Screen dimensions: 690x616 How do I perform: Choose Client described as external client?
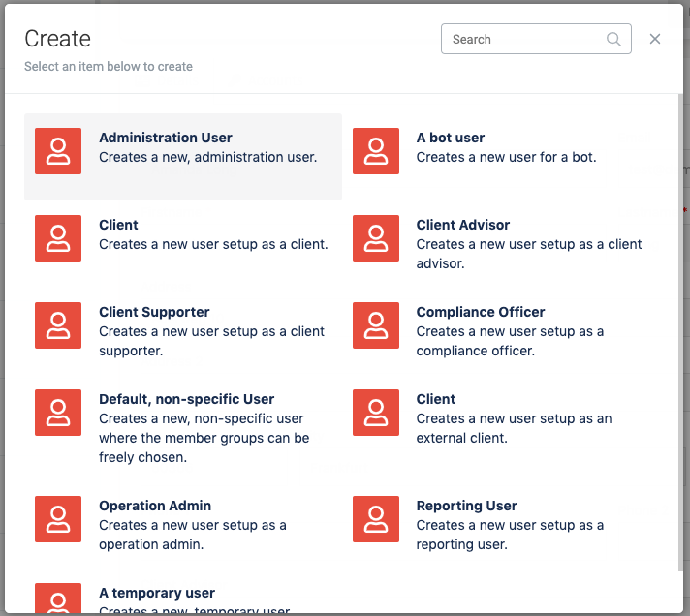pyautogui.click(x=436, y=399)
